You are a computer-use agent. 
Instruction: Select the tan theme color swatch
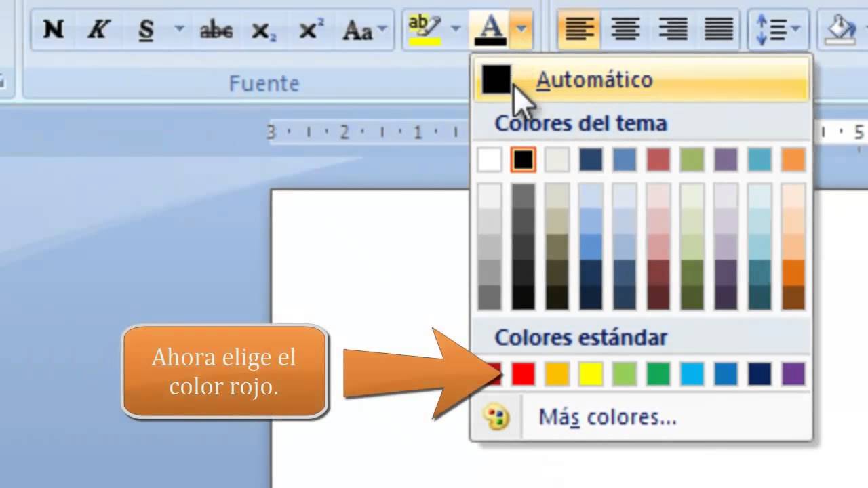(557, 160)
